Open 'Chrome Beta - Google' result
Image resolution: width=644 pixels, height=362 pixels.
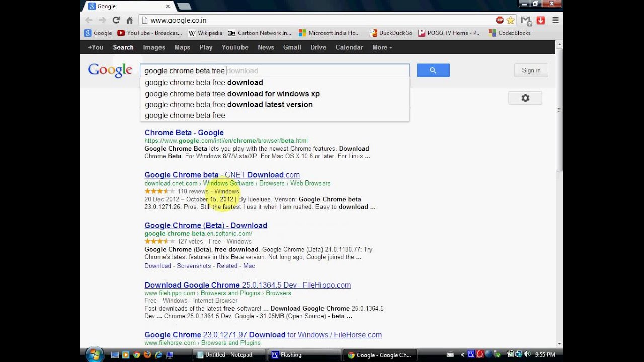click(x=184, y=133)
